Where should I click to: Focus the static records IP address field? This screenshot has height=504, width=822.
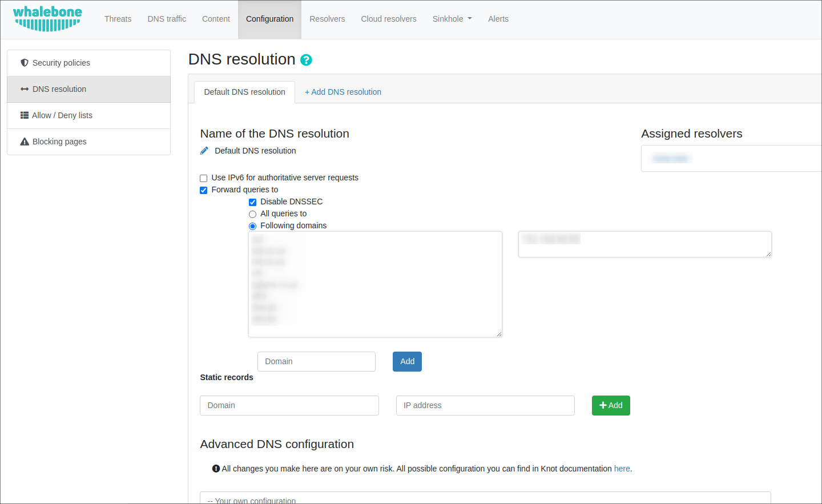click(485, 405)
